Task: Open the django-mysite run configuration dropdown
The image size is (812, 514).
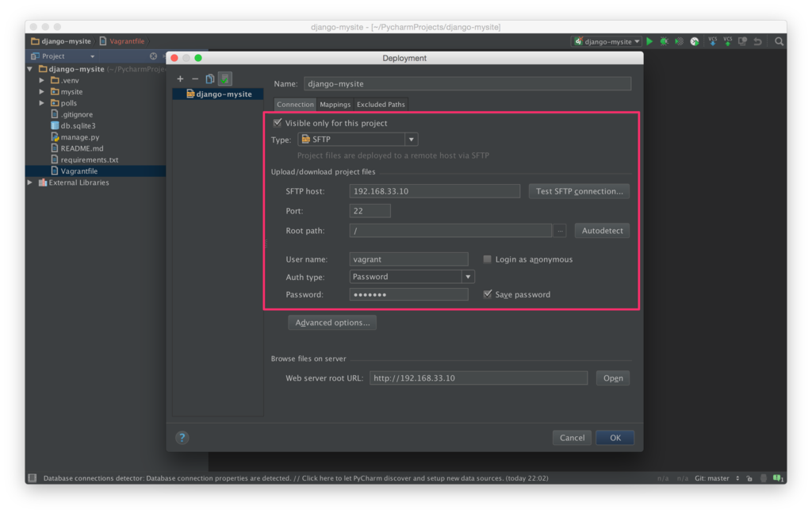Action: click(607, 41)
